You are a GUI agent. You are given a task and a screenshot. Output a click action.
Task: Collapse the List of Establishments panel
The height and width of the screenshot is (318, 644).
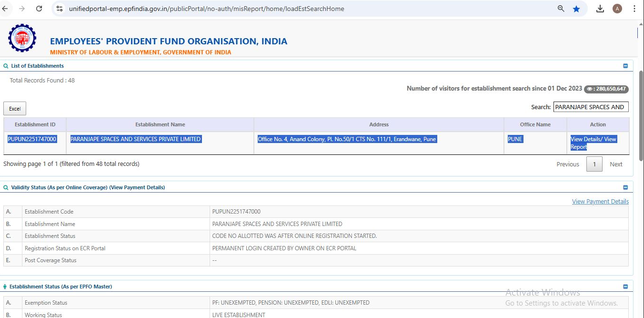[x=625, y=66]
